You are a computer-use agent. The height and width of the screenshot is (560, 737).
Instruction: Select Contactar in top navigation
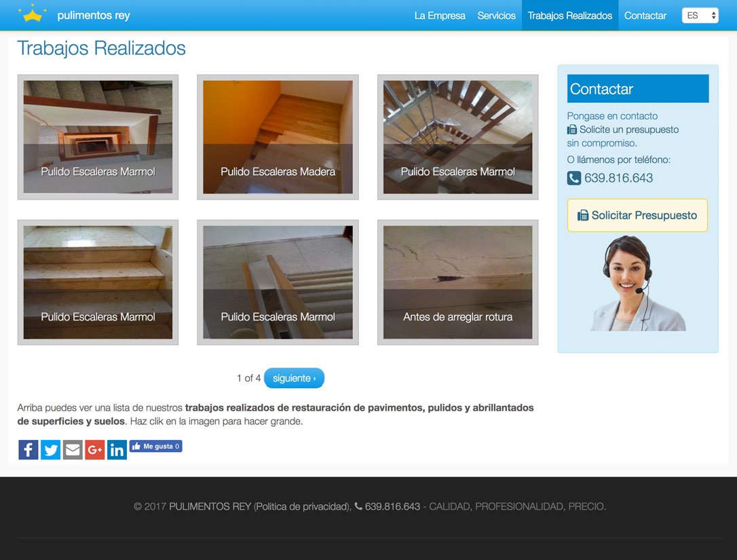645,16
